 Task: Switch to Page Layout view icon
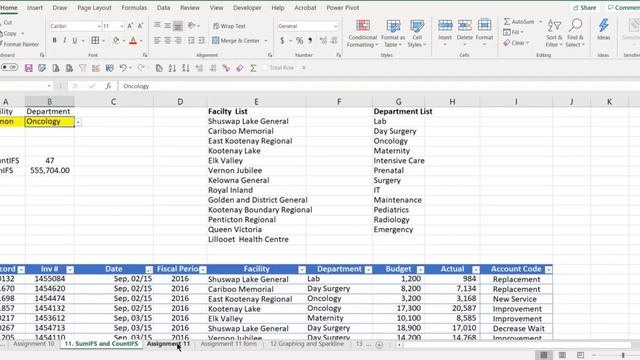click(562, 355)
